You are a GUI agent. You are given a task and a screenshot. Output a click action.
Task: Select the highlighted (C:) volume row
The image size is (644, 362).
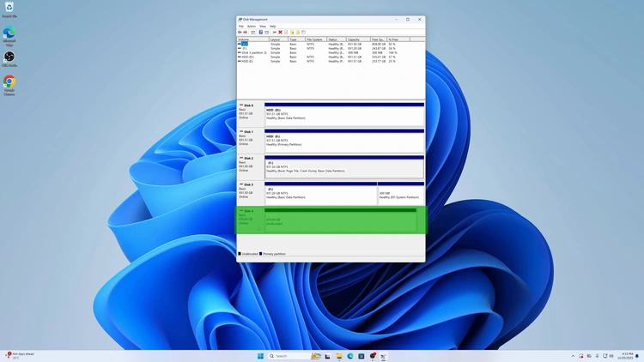pyautogui.click(x=331, y=44)
